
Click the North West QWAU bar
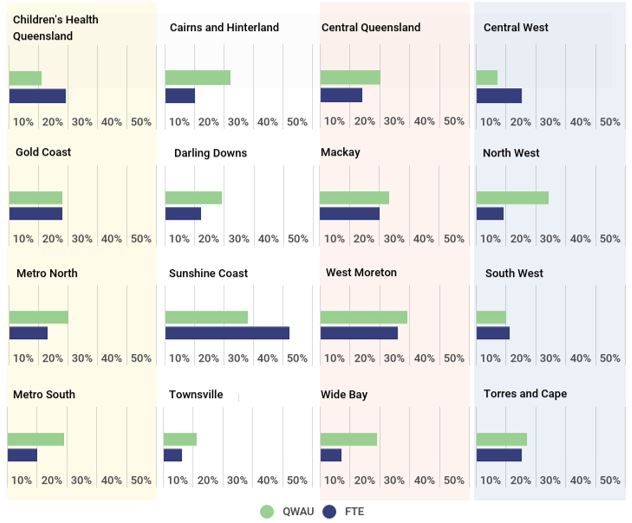click(x=512, y=197)
